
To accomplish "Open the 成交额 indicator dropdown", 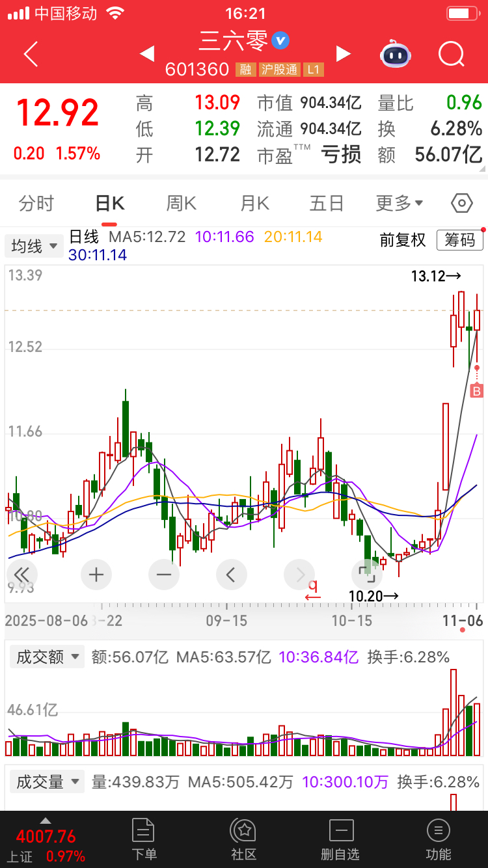I will 47,657.
